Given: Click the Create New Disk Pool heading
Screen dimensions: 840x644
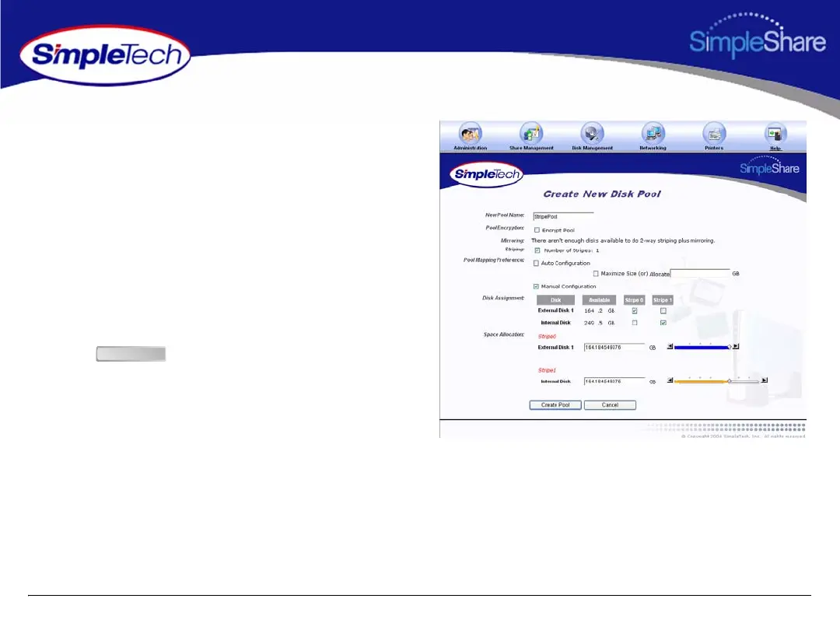Looking at the screenshot, I should 602,194.
